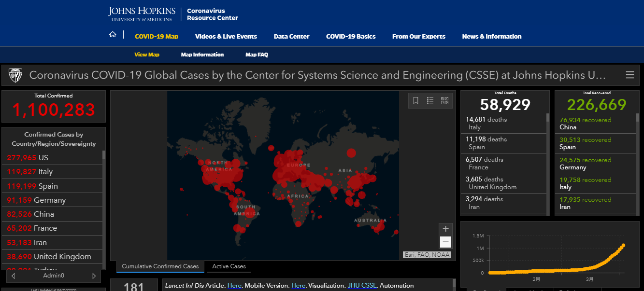
Task: Click Iran's 3,294 deaths entry
Action: 504,203
